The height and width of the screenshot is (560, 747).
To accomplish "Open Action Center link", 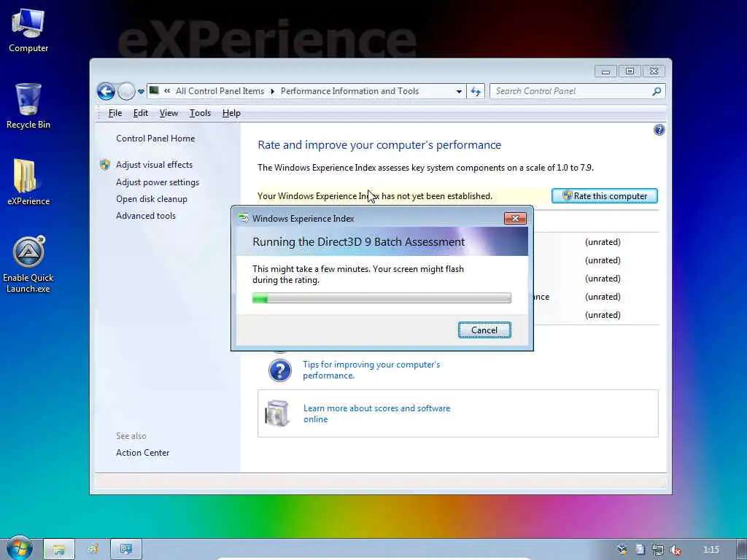I will pos(142,452).
